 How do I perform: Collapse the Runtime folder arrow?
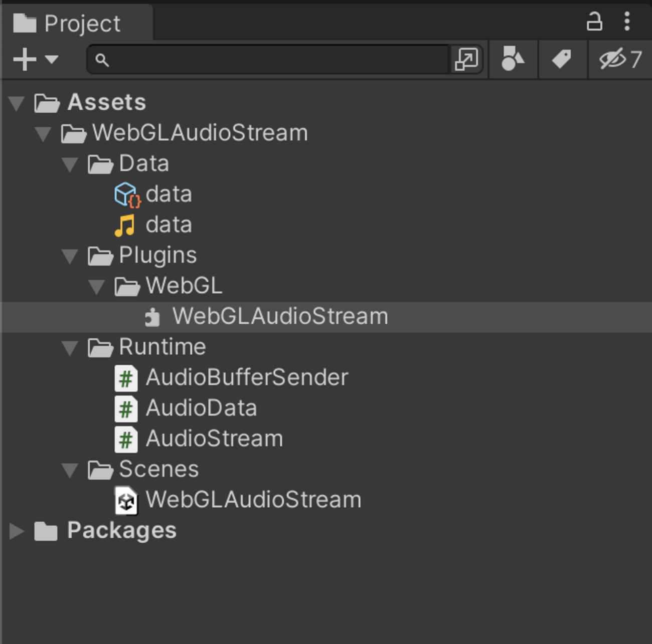[70, 347]
